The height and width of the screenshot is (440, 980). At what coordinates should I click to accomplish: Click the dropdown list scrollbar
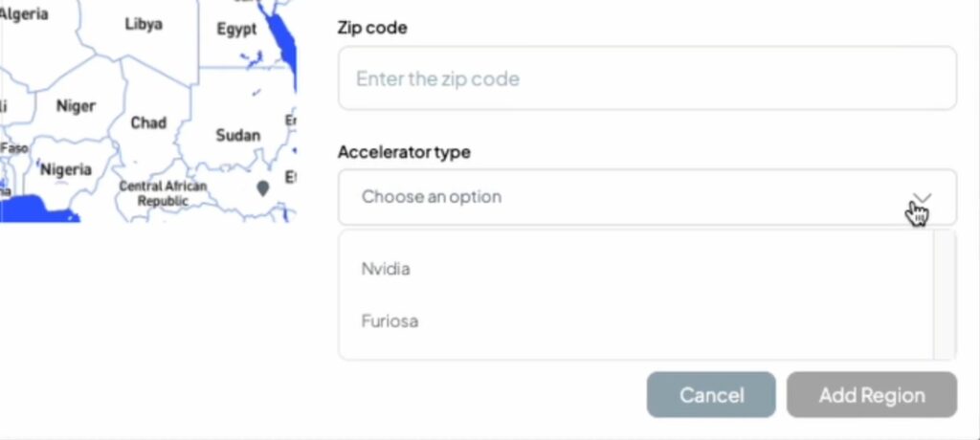tap(944, 294)
